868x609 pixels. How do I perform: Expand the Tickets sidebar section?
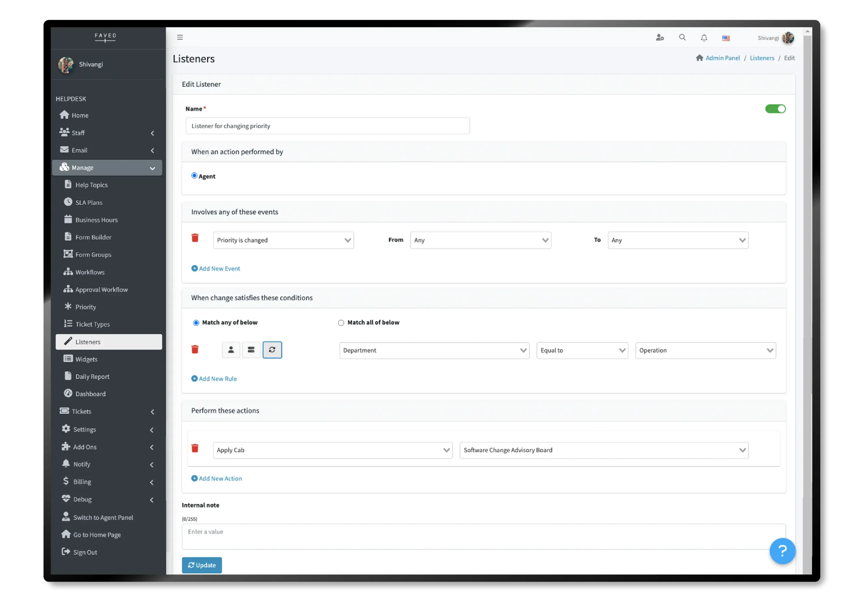coord(107,411)
